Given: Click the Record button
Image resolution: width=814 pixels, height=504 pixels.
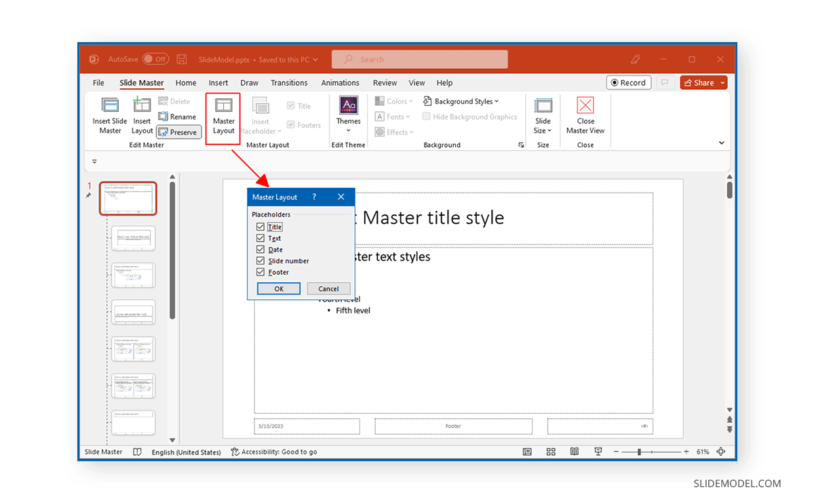Looking at the screenshot, I should 628,82.
